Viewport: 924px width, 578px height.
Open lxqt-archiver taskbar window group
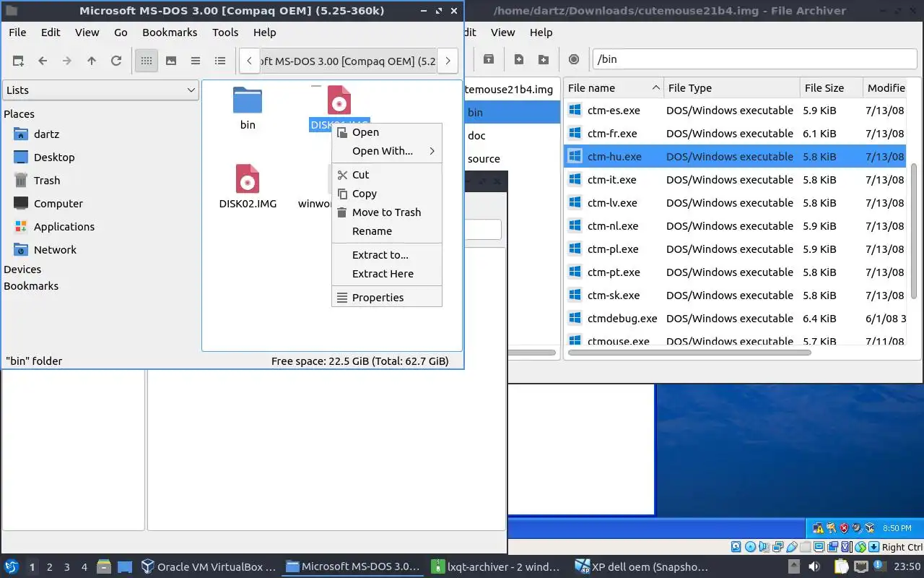(x=497, y=567)
